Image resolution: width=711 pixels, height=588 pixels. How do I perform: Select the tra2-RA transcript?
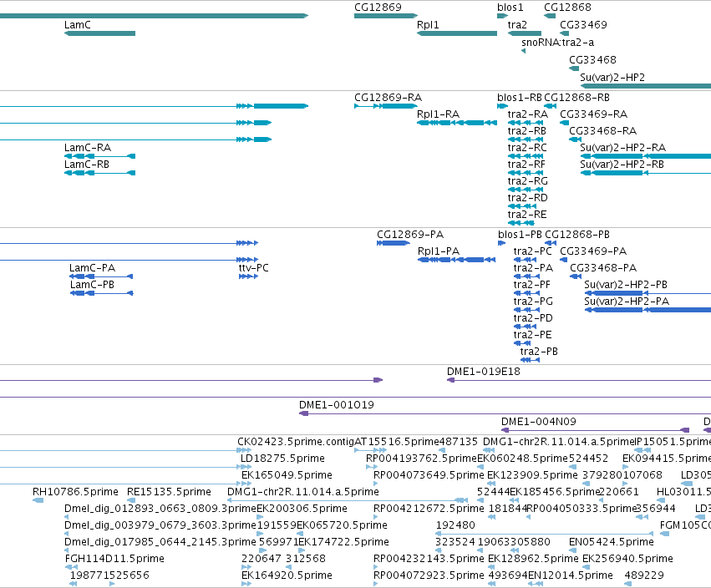click(526, 123)
